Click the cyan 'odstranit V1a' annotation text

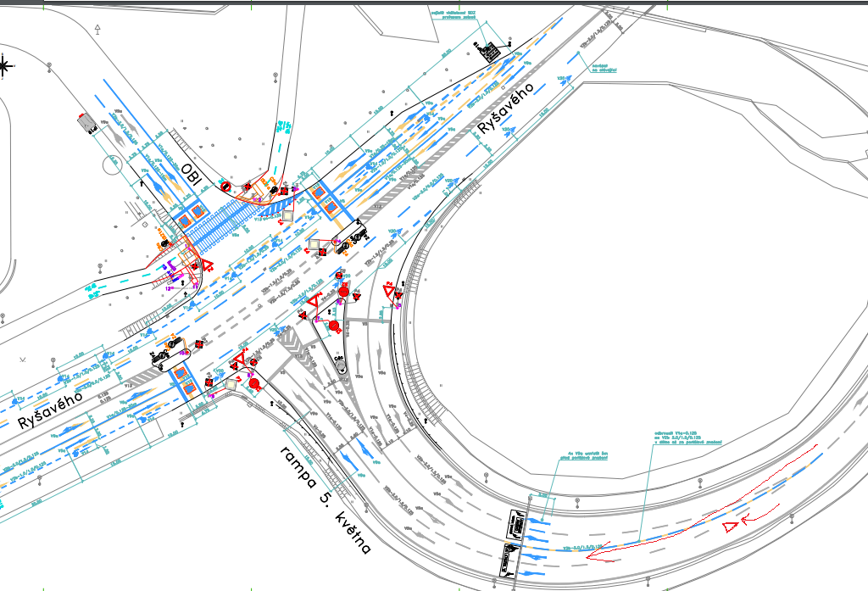coord(676,437)
